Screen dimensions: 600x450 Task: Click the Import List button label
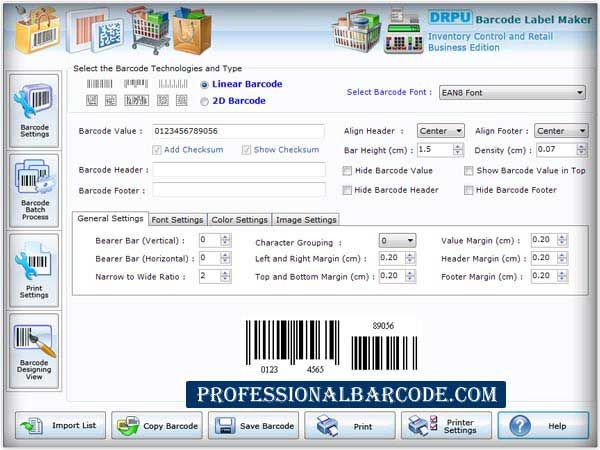74,426
